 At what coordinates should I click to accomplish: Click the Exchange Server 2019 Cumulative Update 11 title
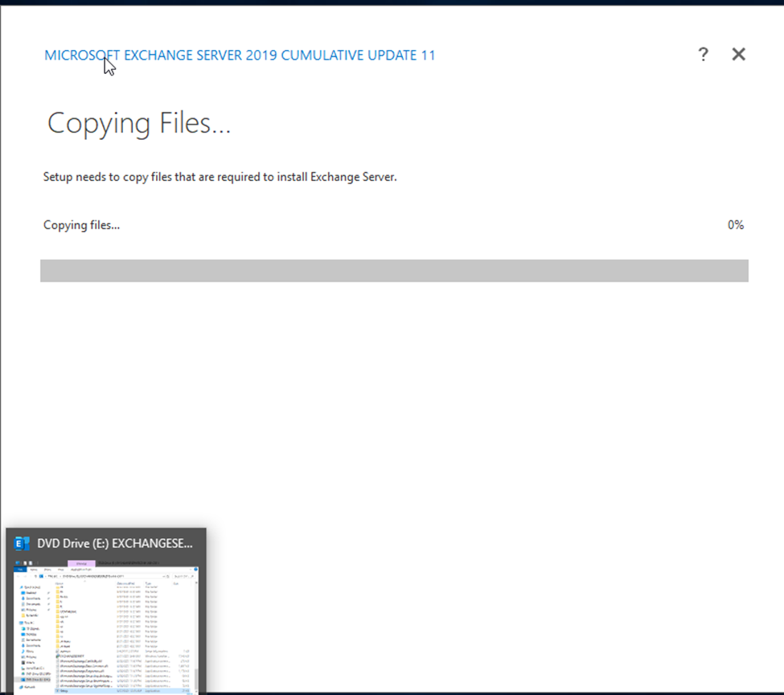pyautogui.click(x=240, y=56)
